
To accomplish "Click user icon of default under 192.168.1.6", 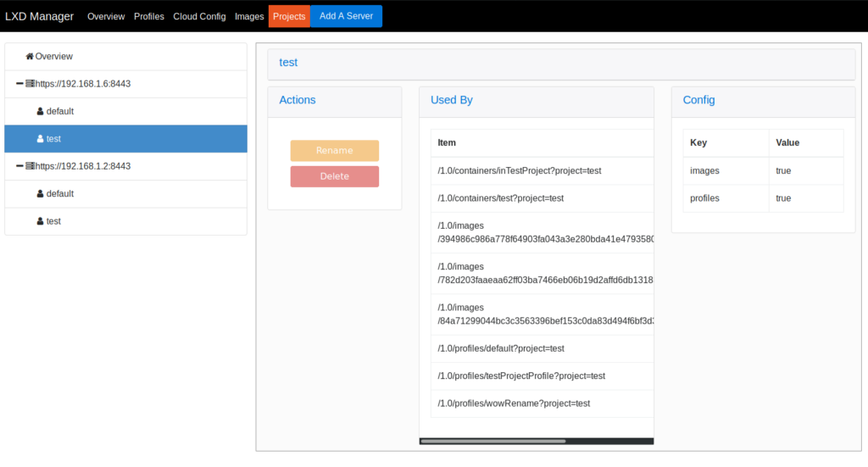I will point(40,111).
